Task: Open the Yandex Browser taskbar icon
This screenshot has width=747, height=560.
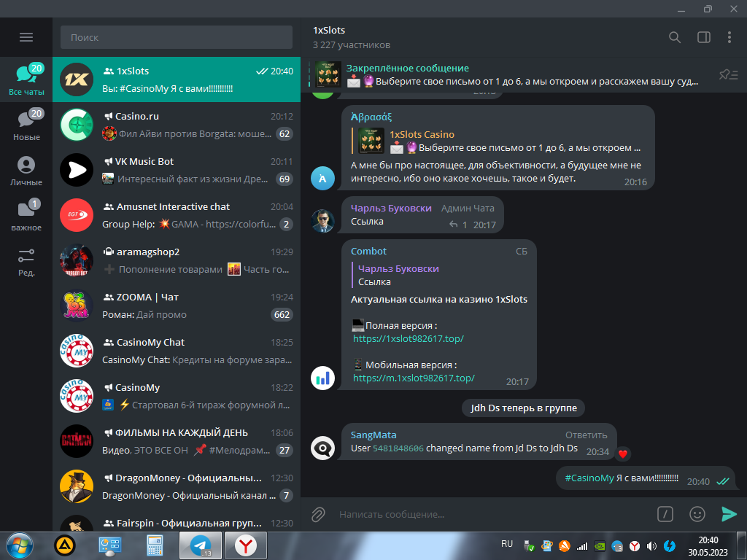Action: 245,545
